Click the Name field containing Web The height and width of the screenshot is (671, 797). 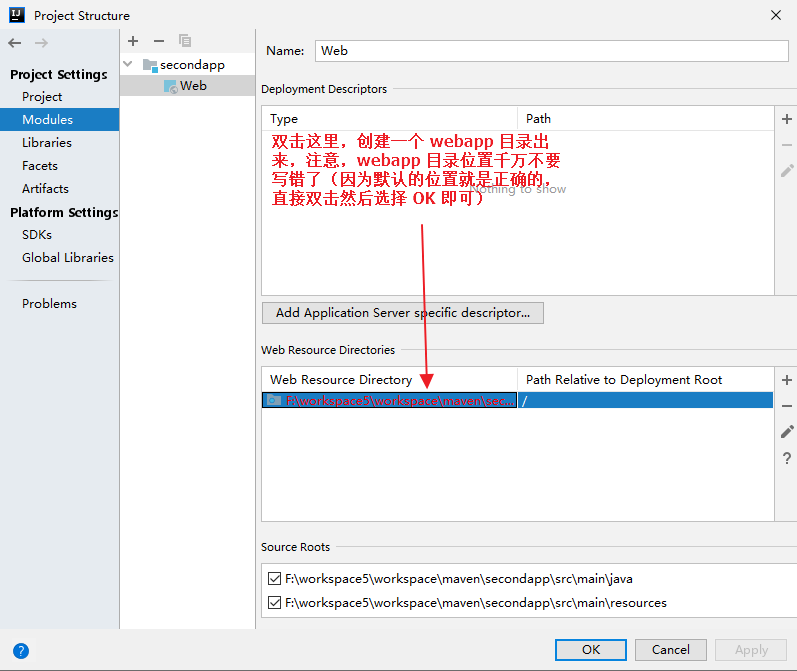pos(551,51)
